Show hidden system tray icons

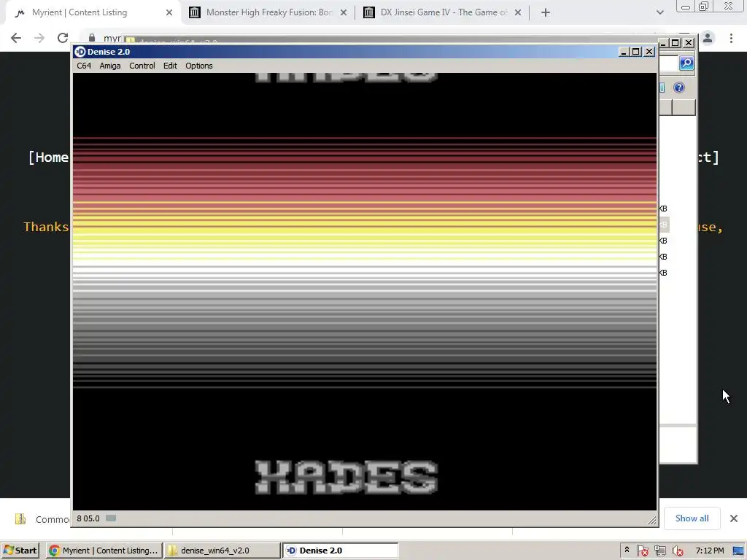point(627,550)
